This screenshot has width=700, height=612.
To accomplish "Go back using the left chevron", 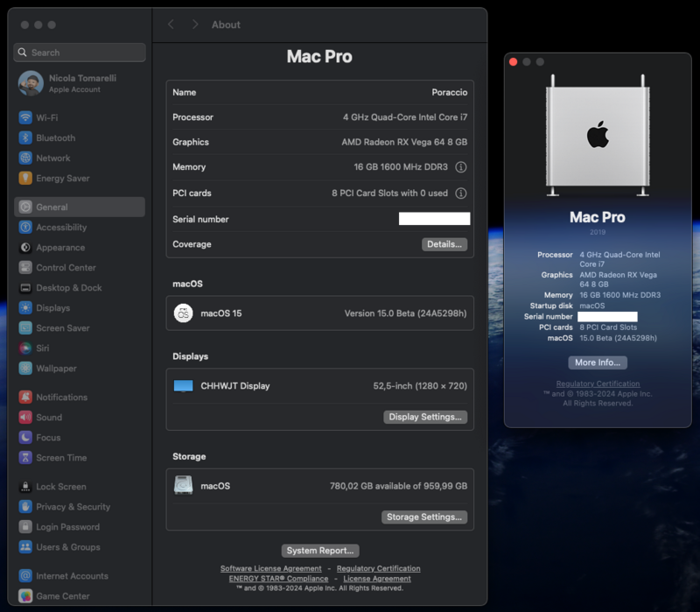I will [171, 25].
